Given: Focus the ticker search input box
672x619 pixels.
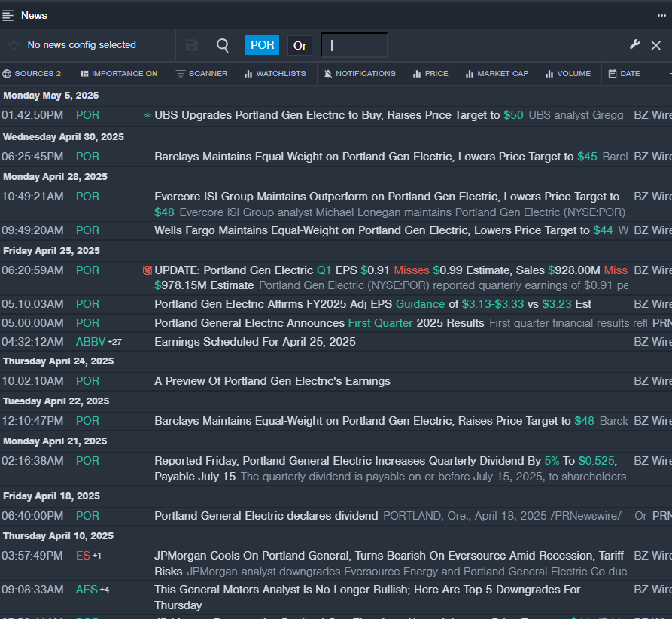Looking at the screenshot, I should point(354,45).
